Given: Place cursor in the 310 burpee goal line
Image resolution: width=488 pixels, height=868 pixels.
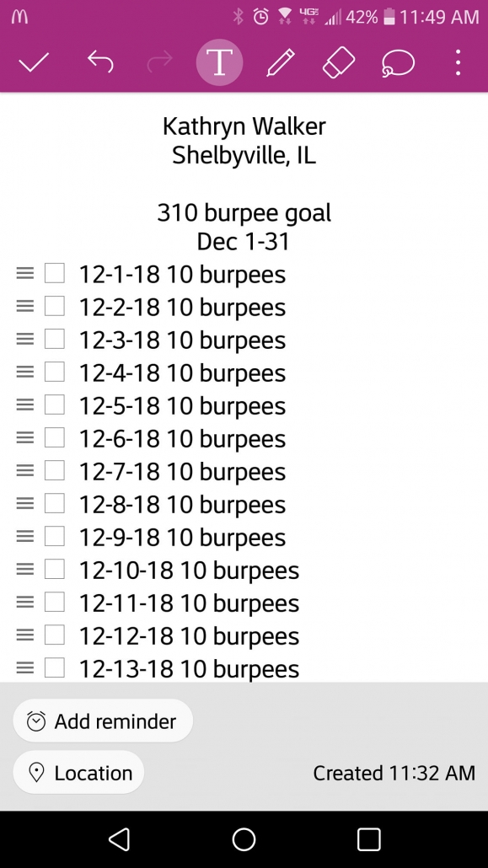Looking at the screenshot, I should pos(244,212).
